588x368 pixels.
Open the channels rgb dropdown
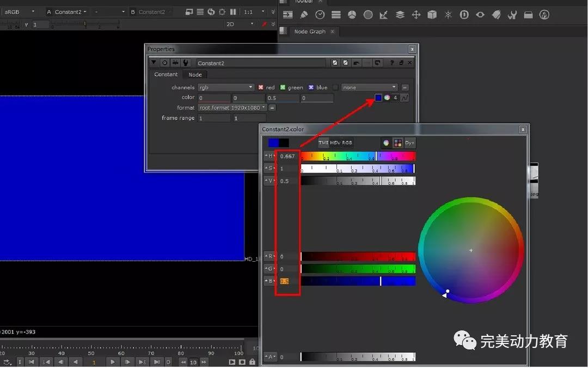click(226, 87)
